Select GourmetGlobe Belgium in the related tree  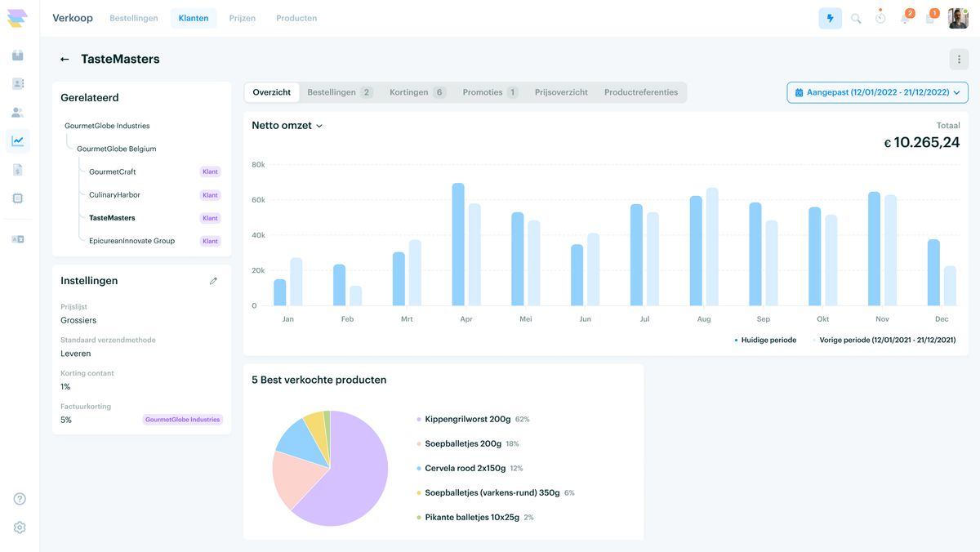[x=117, y=149]
